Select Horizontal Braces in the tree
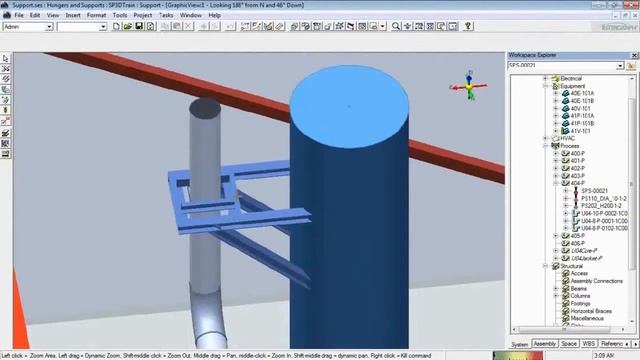The image size is (640, 360). (591, 311)
